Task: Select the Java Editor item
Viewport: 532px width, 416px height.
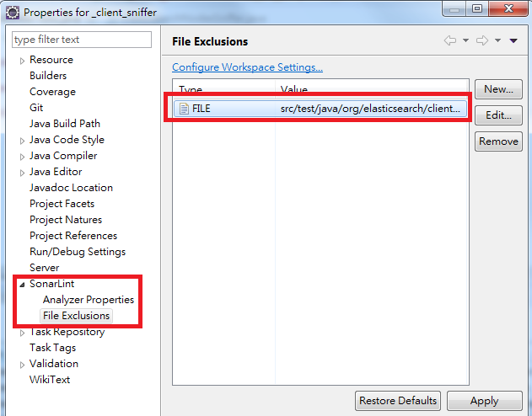Action: [56, 172]
